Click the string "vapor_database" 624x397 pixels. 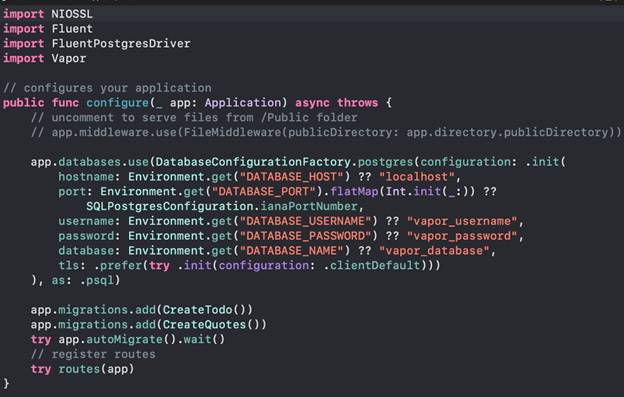point(434,251)
